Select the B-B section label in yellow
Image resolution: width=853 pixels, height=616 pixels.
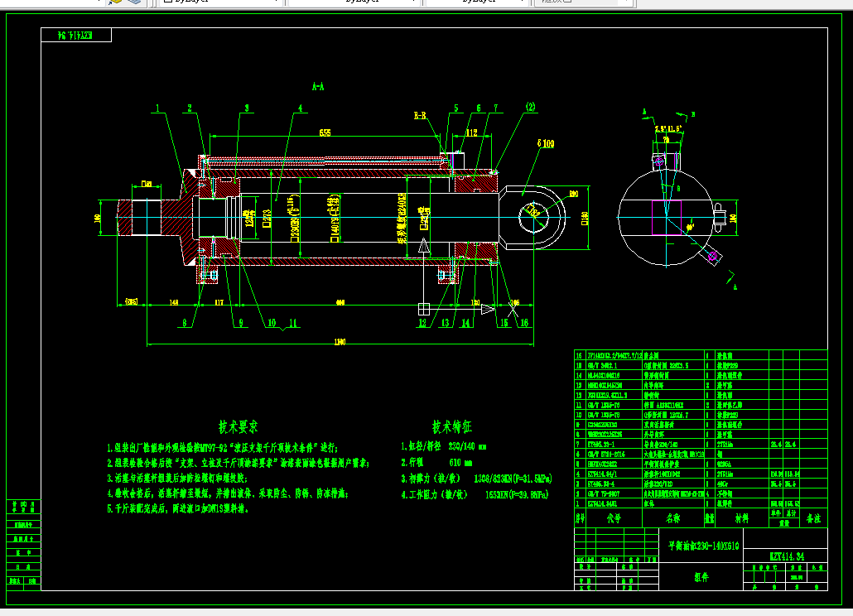(421, 115)
